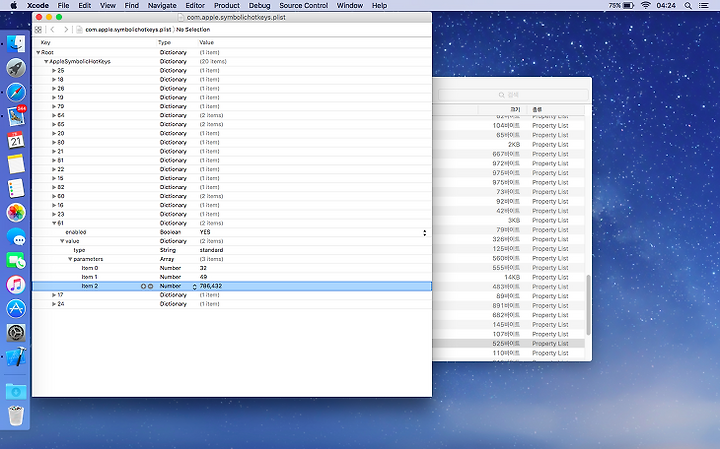
Task: Open the App Store from the Dock
Action: tap(16, 309)
